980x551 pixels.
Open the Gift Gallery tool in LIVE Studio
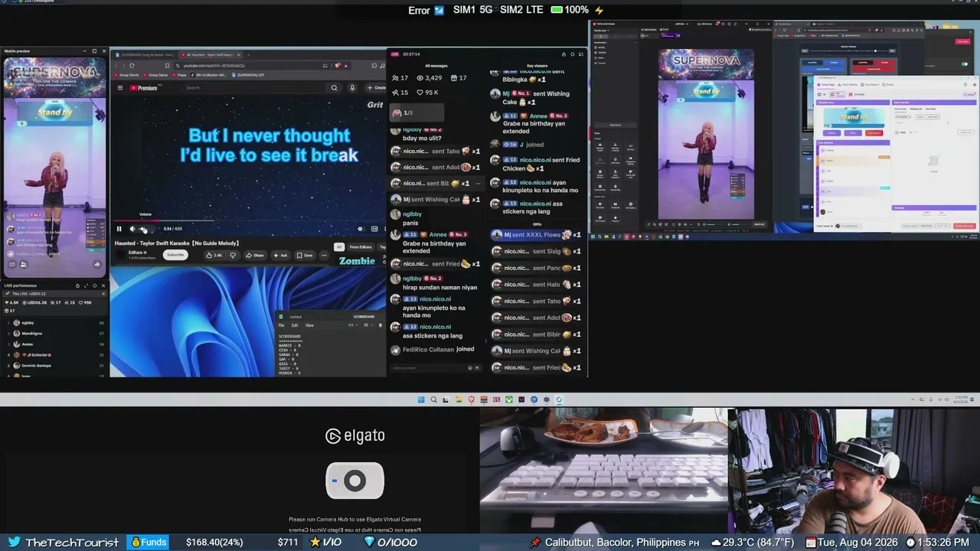point(631,205)
